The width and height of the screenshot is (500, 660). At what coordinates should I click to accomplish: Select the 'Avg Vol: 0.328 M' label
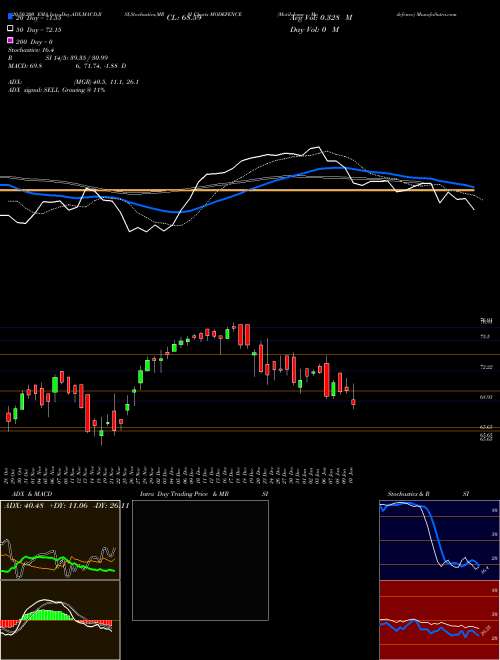tap(321, 18)
